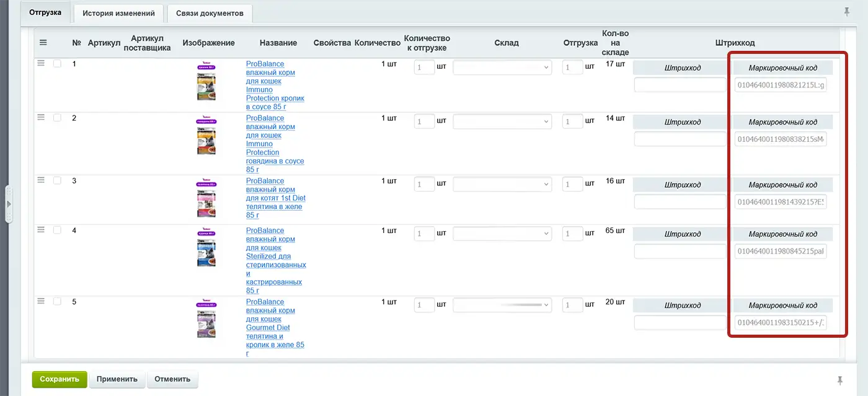
Task: Tick the checkbox for row 3
Action: click(x=57, y=180)
